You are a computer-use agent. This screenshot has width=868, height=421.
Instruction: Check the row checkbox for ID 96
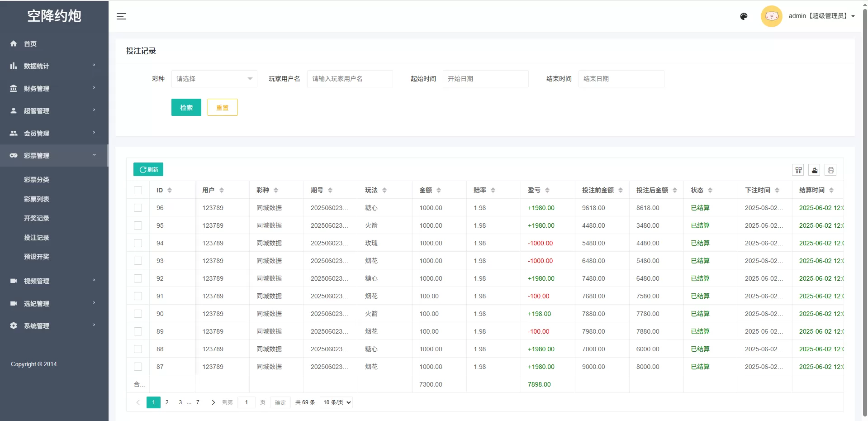138,208
